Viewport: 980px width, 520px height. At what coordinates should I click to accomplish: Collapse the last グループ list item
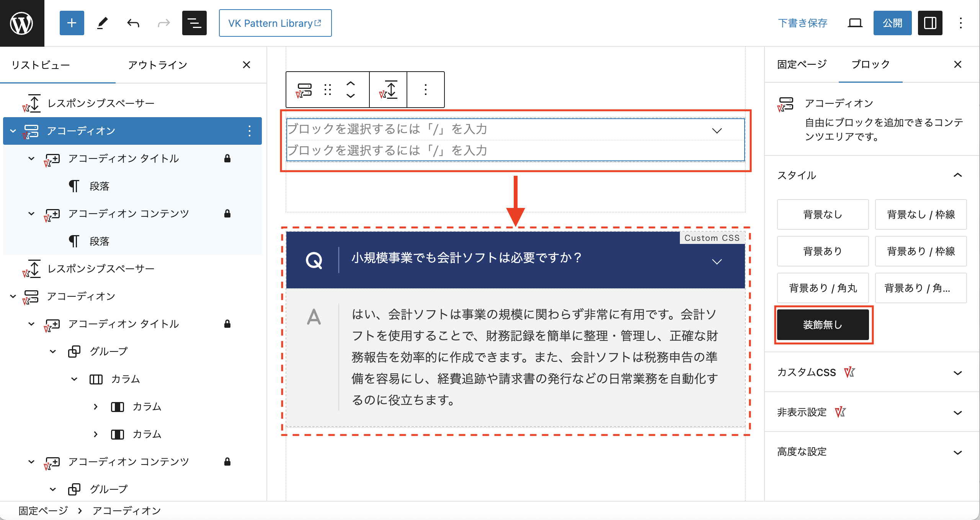(x=53, y=489)
